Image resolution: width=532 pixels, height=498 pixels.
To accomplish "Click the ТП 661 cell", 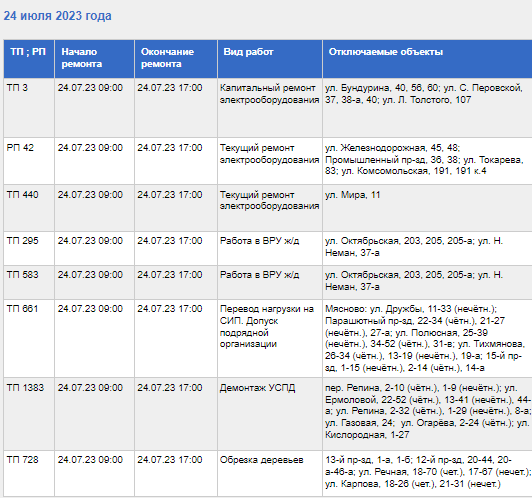I will (x=29, y=339).
